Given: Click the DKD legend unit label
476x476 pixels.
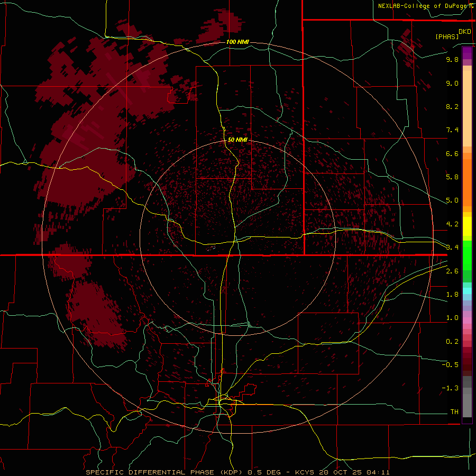Looking at the screenshot, I should point(465,32).
